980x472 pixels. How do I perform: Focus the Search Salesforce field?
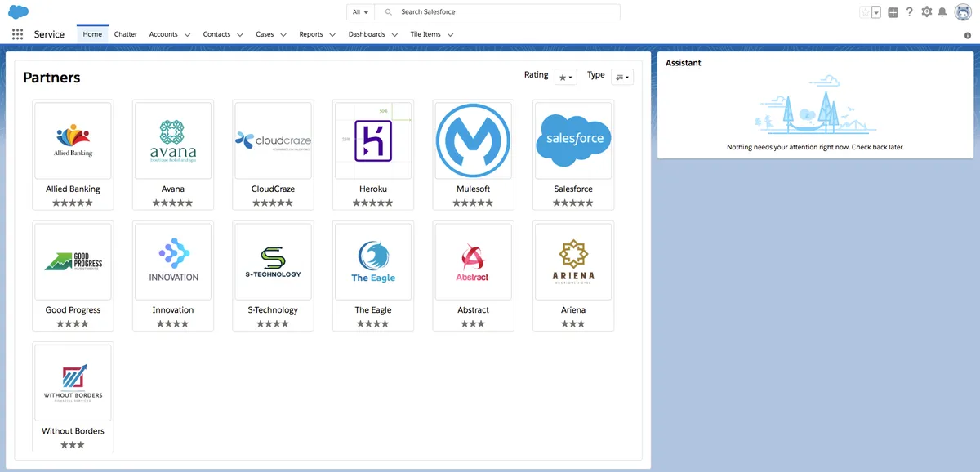(497, 12)
